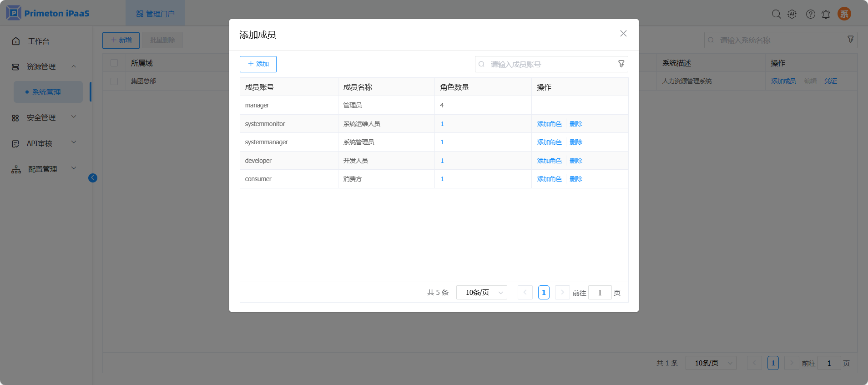Click the 添加 button in dialog

(258, 64)
